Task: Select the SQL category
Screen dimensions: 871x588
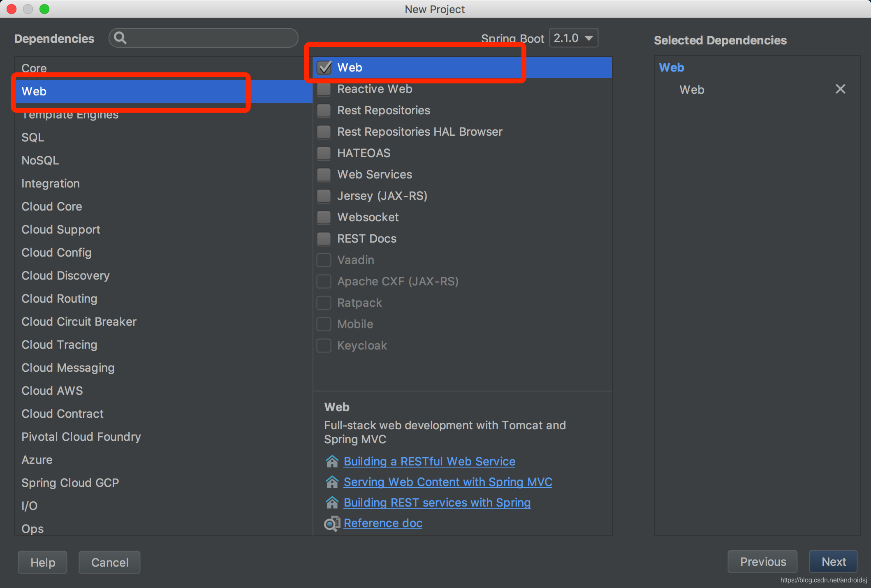Action: point(33,137)
